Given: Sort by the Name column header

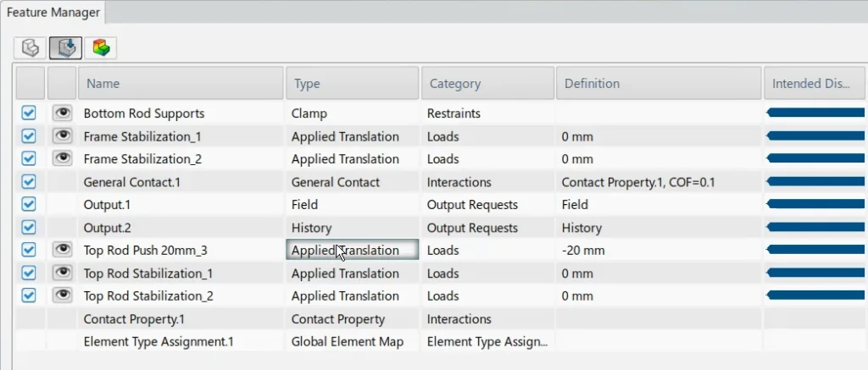Looking at the screenshot, I should (x=181, y=84).
